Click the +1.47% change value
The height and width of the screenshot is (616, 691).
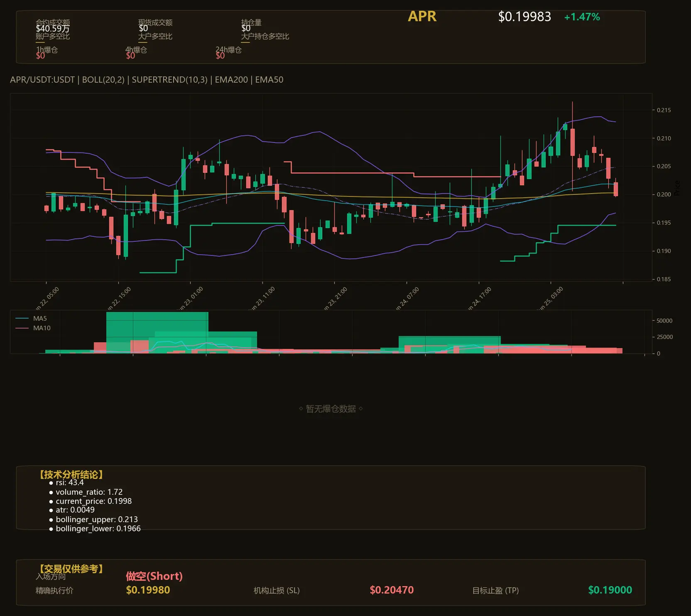click(x=582, y=17)
